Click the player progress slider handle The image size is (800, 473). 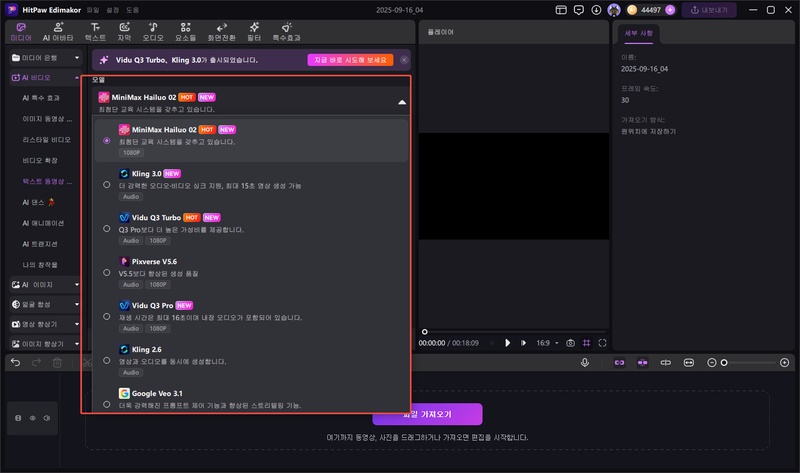pos(424,332)
